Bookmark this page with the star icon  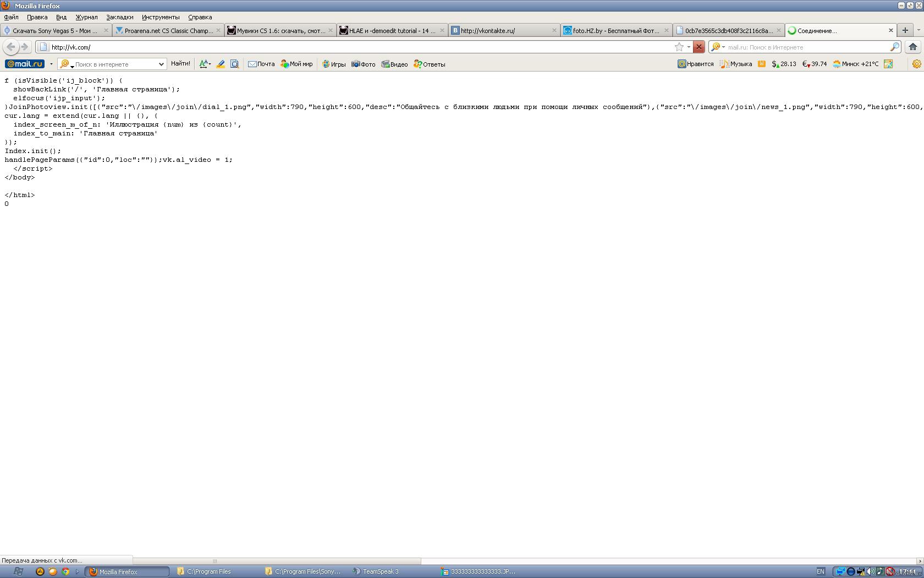click(x=679, y=47)
